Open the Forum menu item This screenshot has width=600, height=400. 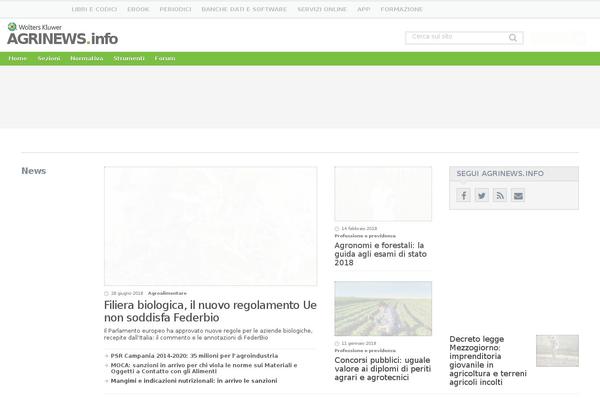click(x=165, y=59)
